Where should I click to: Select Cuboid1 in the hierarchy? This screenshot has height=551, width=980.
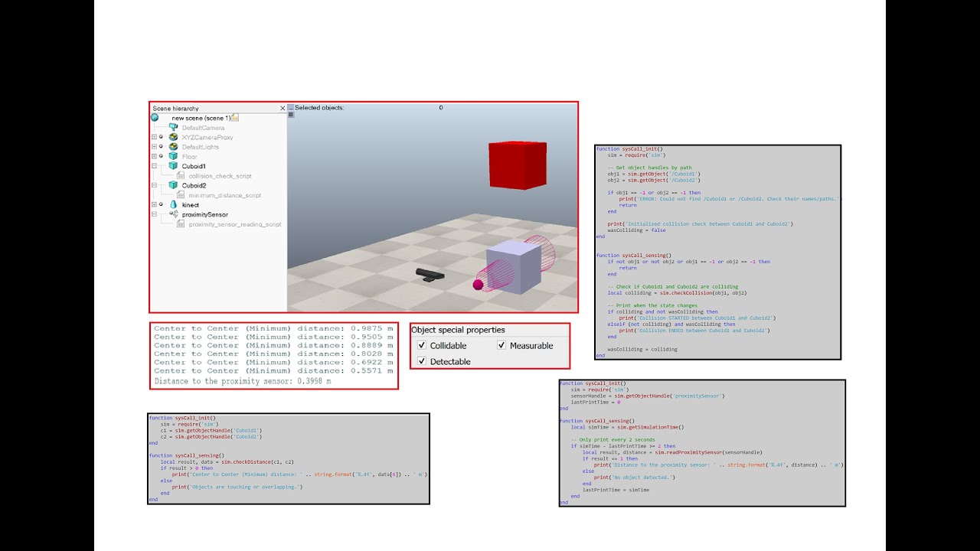(x=194, y=166)
